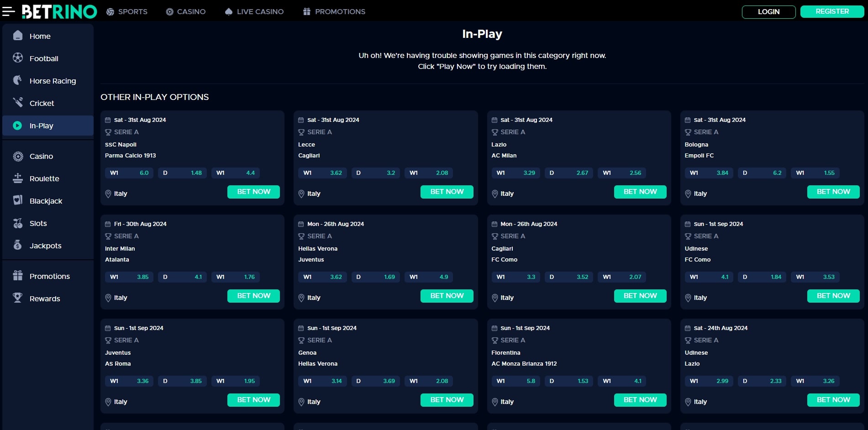Click the In-Play play icon
This screenshot has height=430, width=868.
[x=17, y=126]
